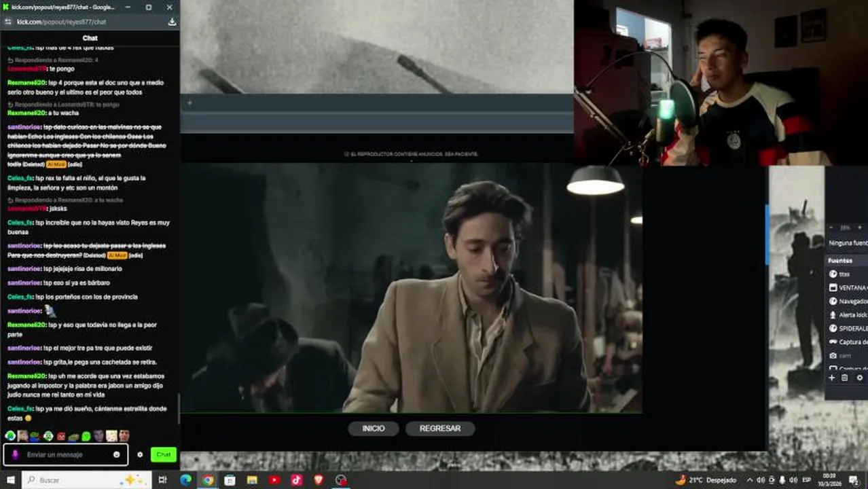The image size is (868, 489).
Task: Click the first emote in chat quick-emote row
Action: click(10, 435)
